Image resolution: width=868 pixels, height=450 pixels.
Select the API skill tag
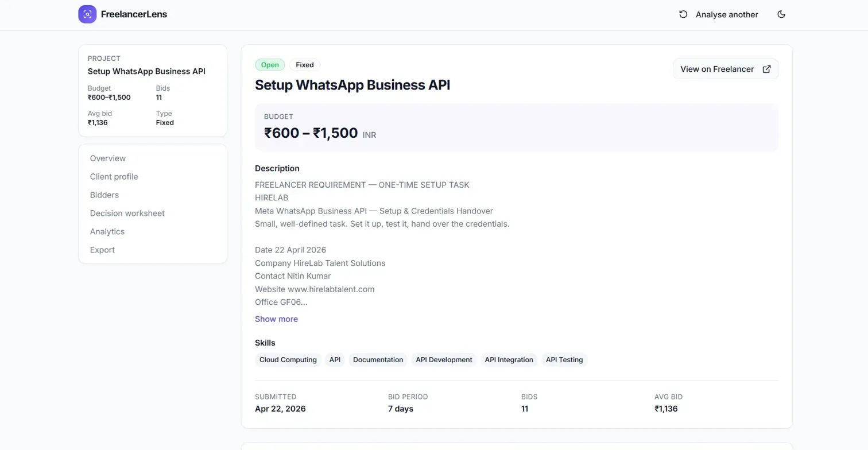(x=335, y=360)
